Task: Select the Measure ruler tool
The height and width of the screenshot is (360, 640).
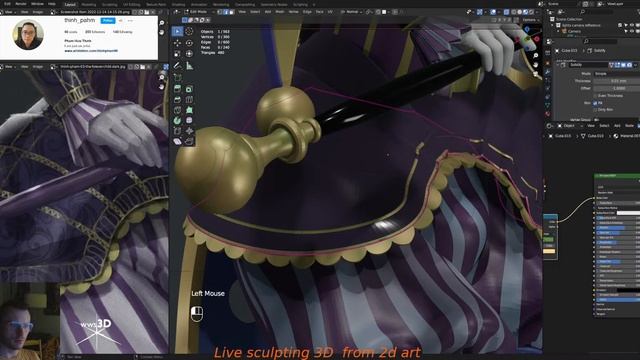Action: [189, 65]
